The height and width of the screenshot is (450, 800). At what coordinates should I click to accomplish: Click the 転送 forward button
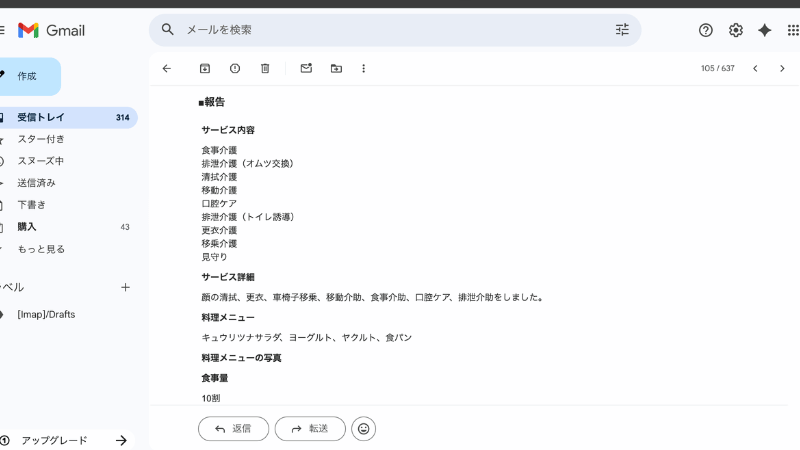coord(310,428)
